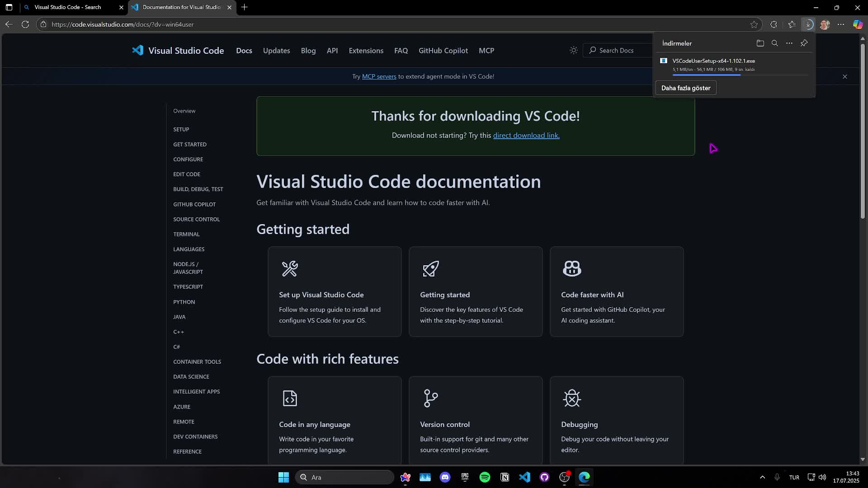
Task: Open Copilot sidebar icon in browser
Action: (x=858, y=24)
